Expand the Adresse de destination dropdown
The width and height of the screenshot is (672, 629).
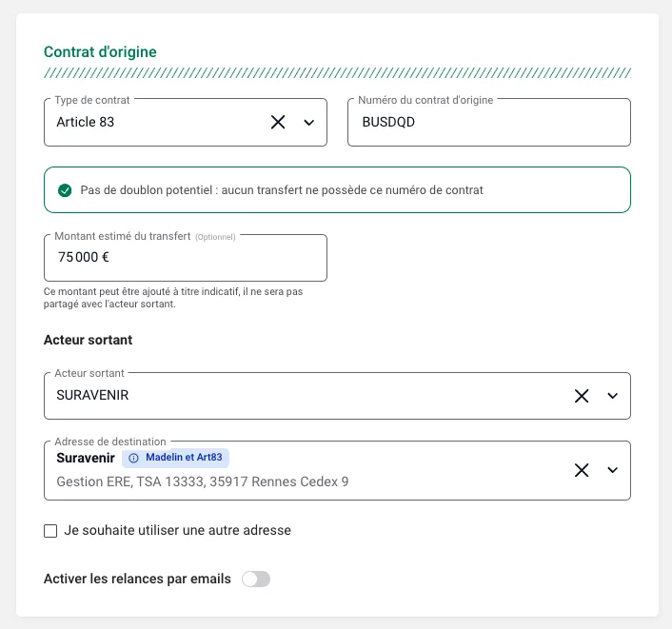click(612, 470)
